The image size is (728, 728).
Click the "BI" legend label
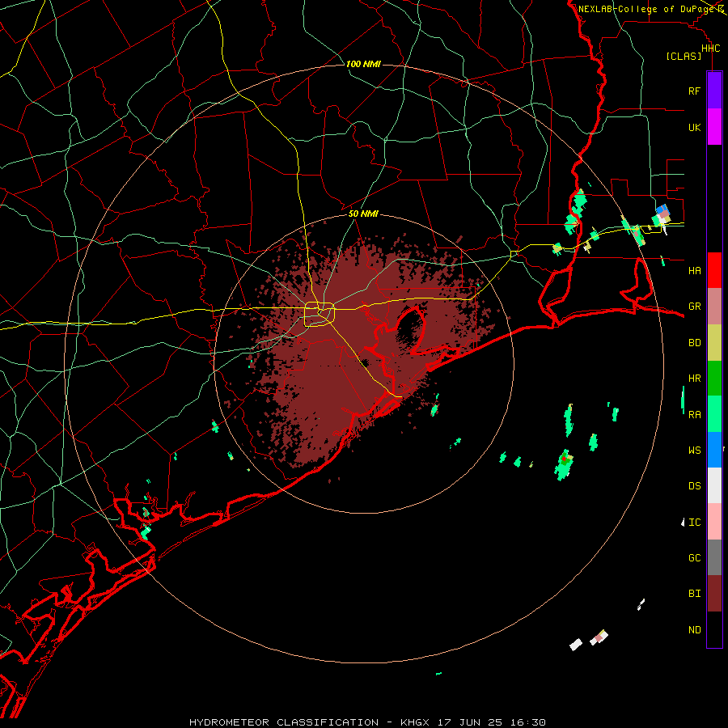coord(694,594)
